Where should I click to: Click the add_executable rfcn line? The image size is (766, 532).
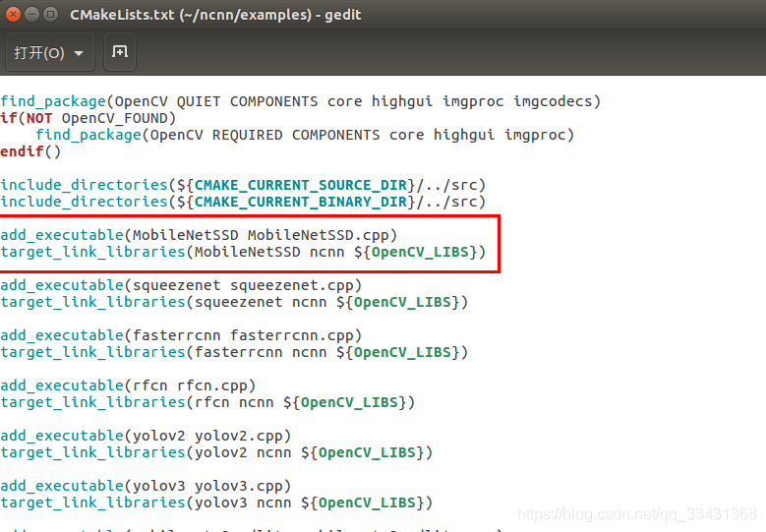128,385
